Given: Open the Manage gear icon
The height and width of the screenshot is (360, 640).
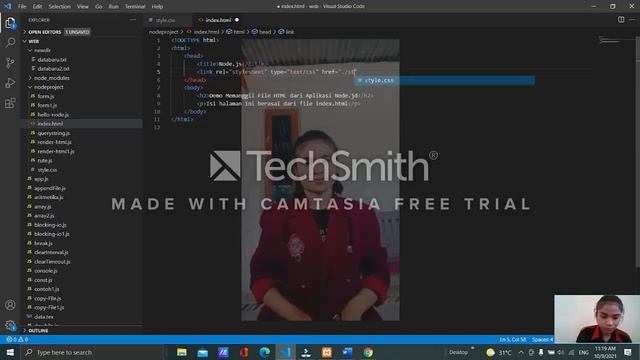Looking at the screenshot, I should coord(10,325).
